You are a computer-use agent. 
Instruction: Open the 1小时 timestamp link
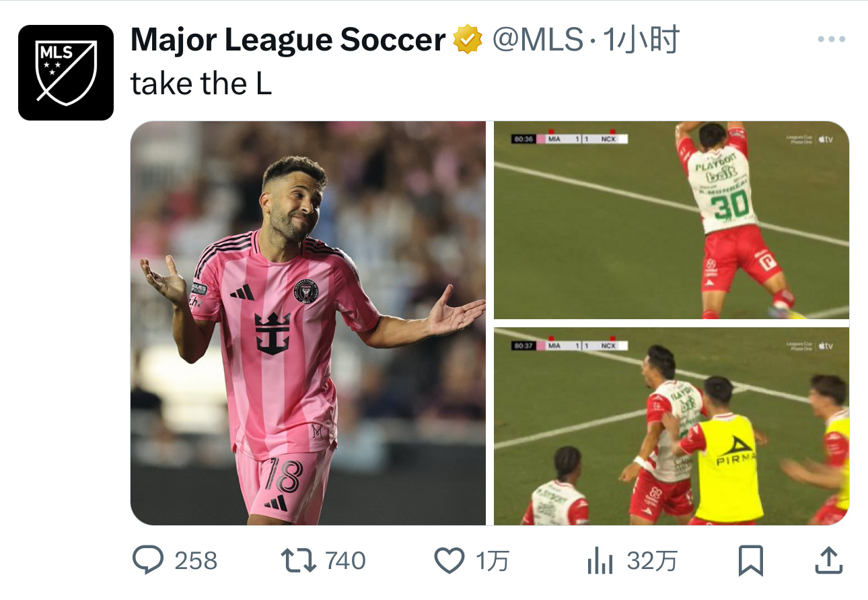641,40
